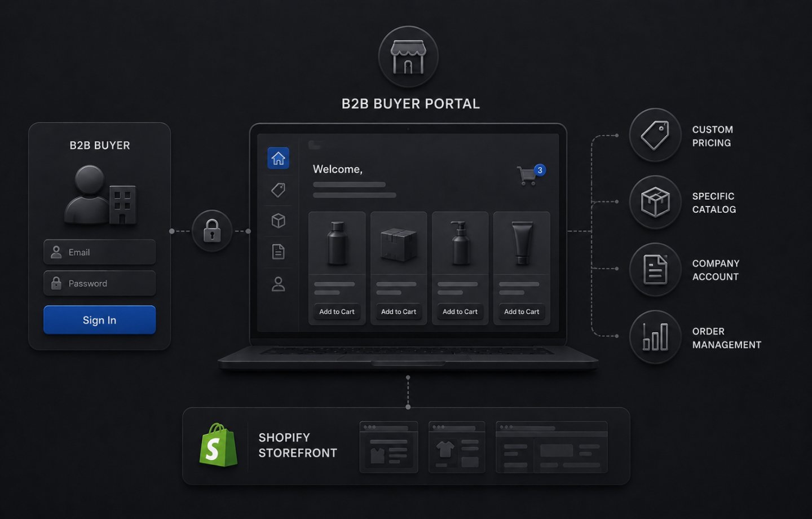812x519 pixels.
Task: Click the B2B BUYER panel title
Action: click(x=100, y=146)
